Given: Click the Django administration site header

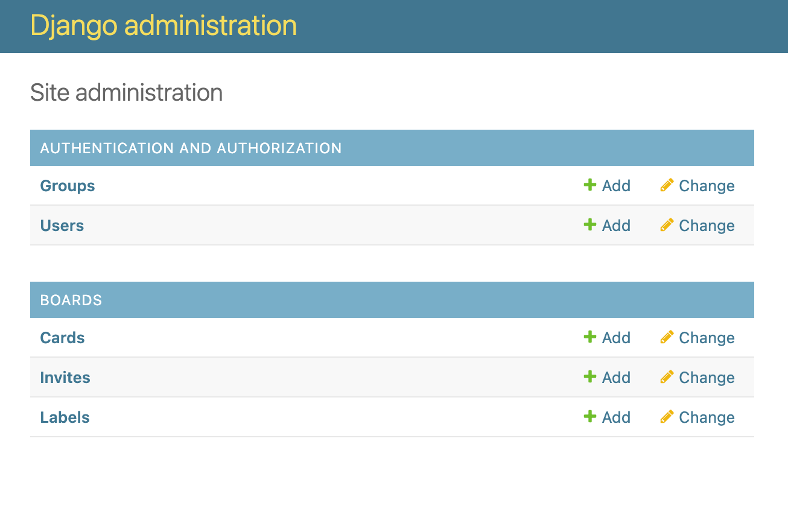Looking at the screenshot, I should pyautogui.click(x=163, y=25).
